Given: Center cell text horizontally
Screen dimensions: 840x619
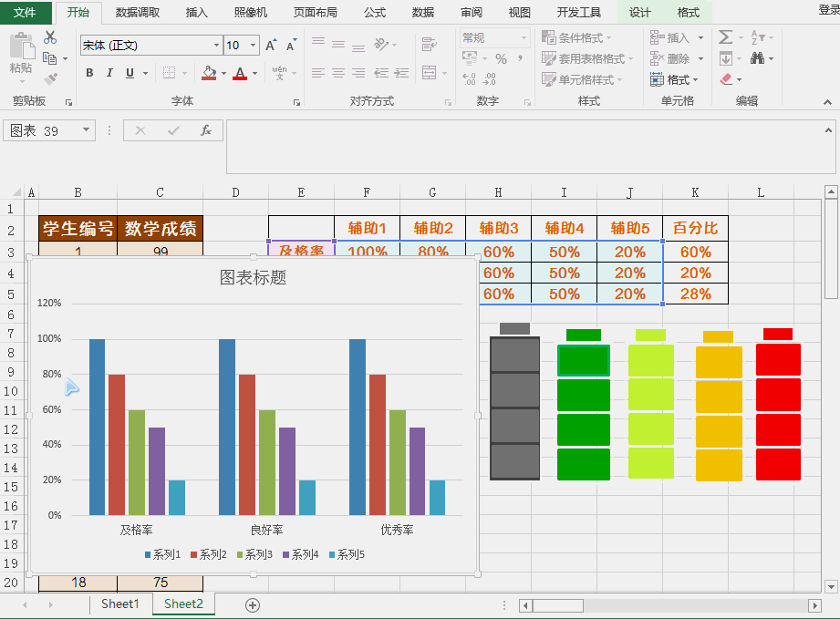Looking at the screenshot, I should (338, 73).
